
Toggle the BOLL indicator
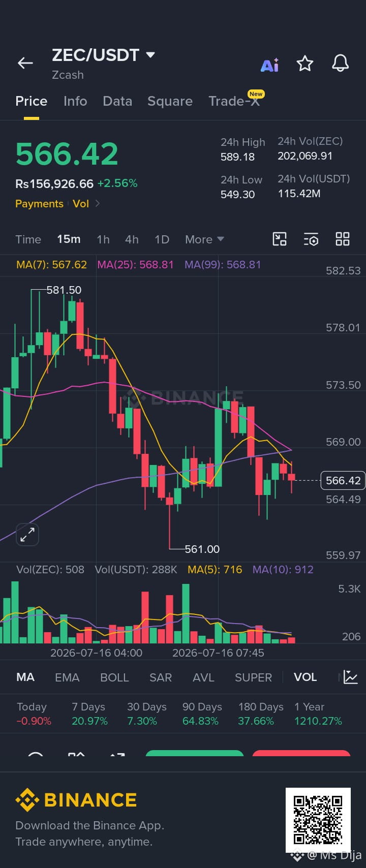[114, 677]
